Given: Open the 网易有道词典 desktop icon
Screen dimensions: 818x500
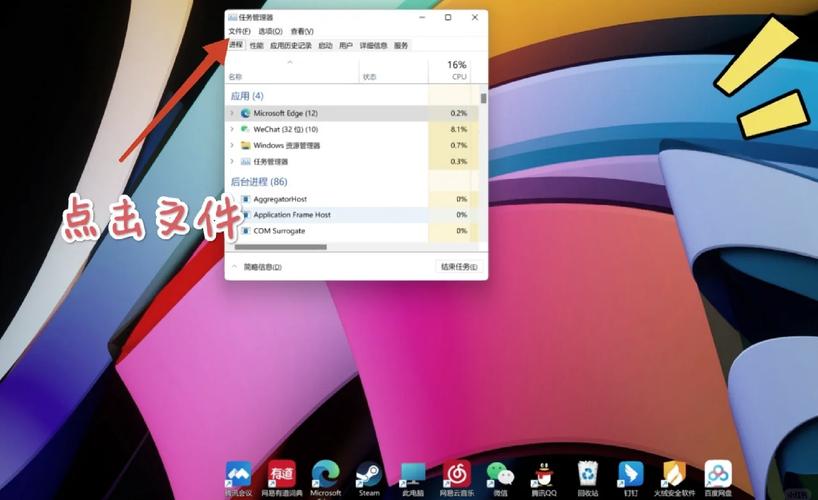Looking at the screenshot, I should point(281,475).
